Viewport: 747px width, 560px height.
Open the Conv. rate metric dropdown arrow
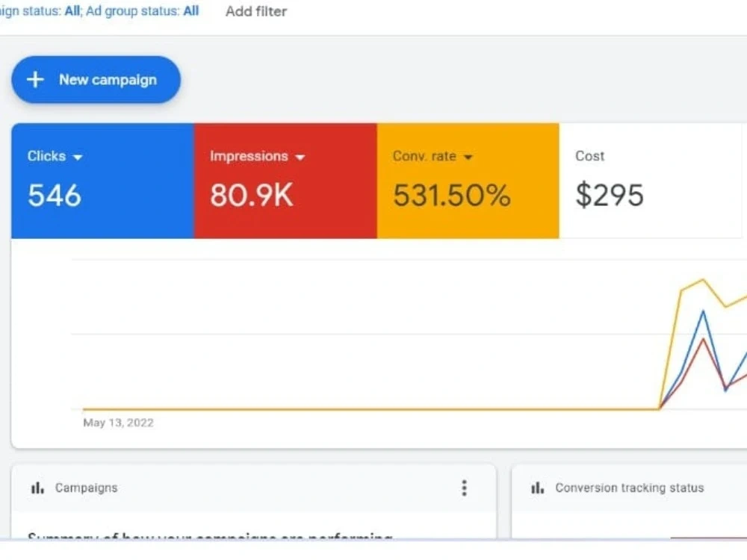coord(468,157)
